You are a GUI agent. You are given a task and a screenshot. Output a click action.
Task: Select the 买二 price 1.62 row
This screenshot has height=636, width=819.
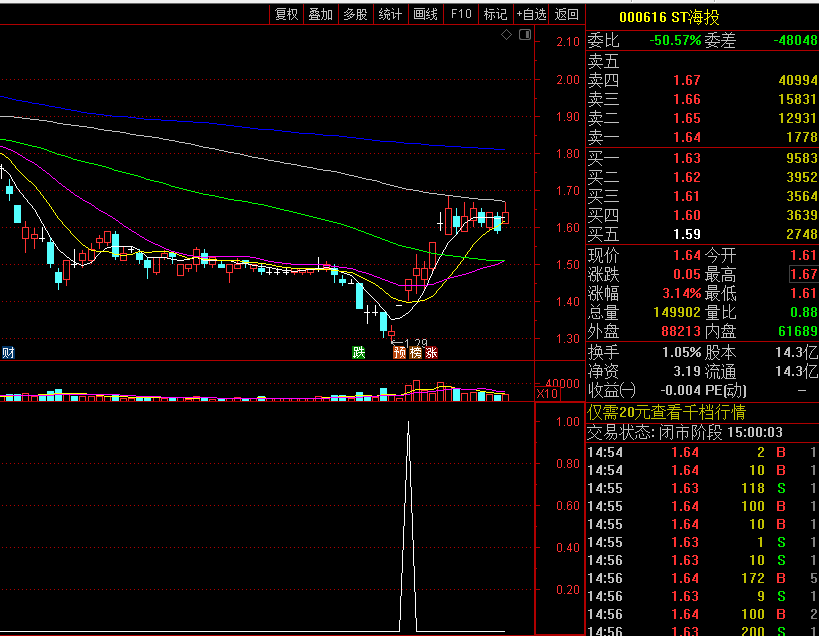(703, 178)
